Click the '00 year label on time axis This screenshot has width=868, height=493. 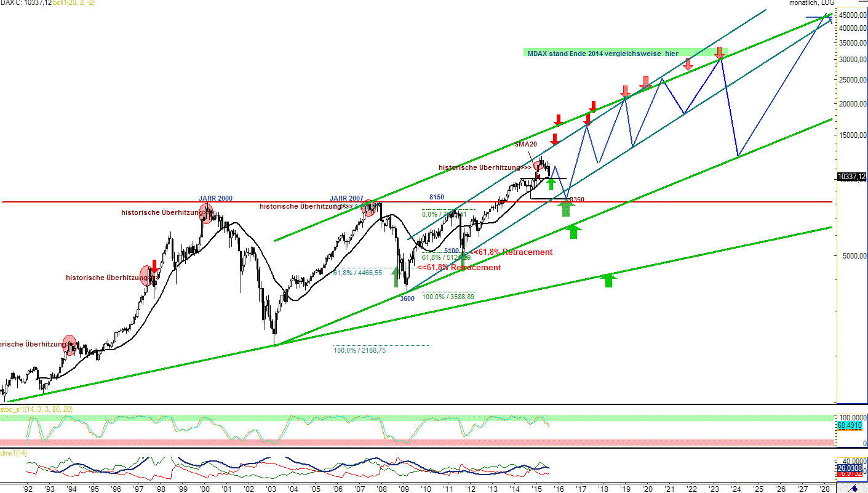pyautogui.click(x=204, y=489)
